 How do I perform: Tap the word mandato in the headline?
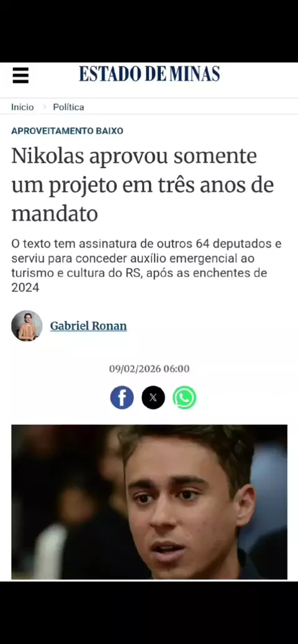(55, 213)
